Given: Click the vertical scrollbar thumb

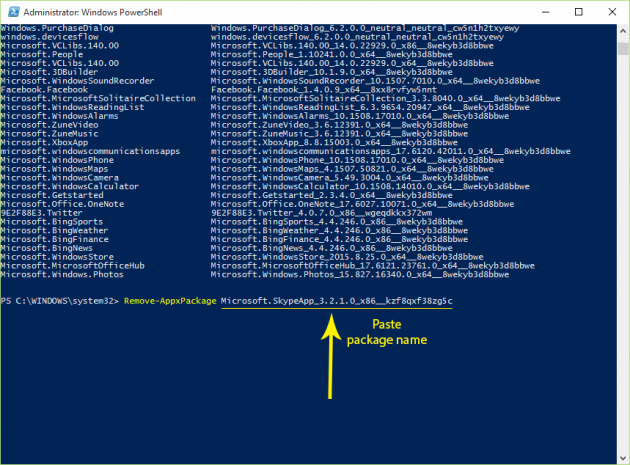Looking at the screenshot, I should pyautogui.click(x=623, y=48).
